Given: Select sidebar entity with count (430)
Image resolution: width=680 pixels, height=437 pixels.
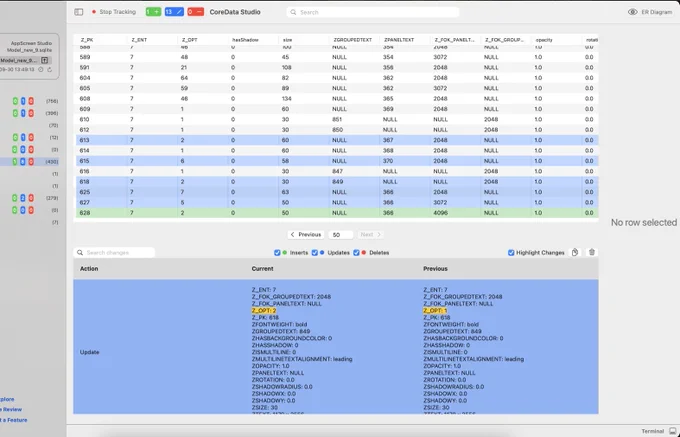Looking at the screenshot, I should tap(29, 162).
